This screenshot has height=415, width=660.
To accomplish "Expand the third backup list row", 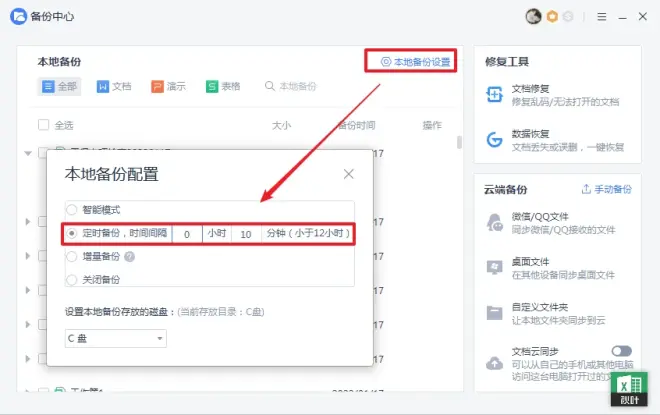I will (x=28, y=256).
